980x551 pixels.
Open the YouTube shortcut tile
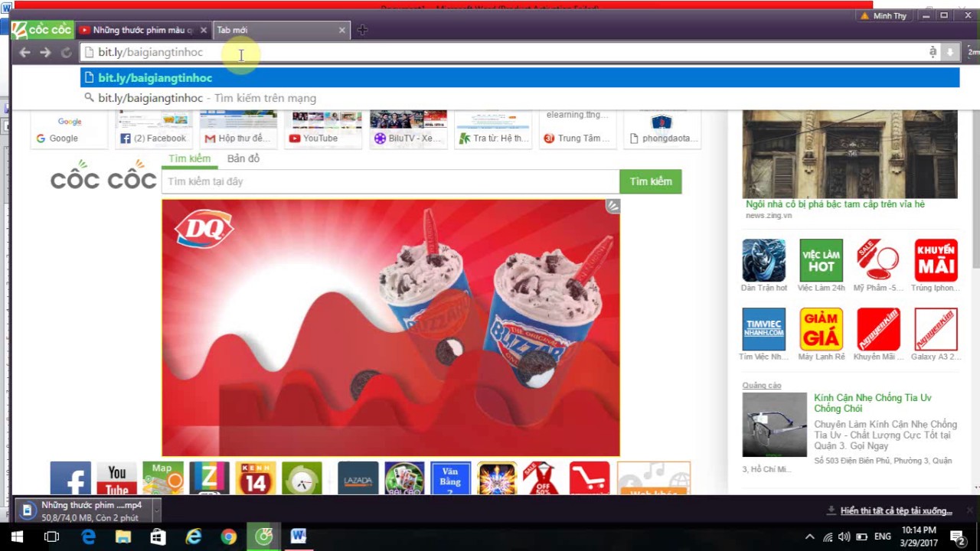click(x=323, y=129)
